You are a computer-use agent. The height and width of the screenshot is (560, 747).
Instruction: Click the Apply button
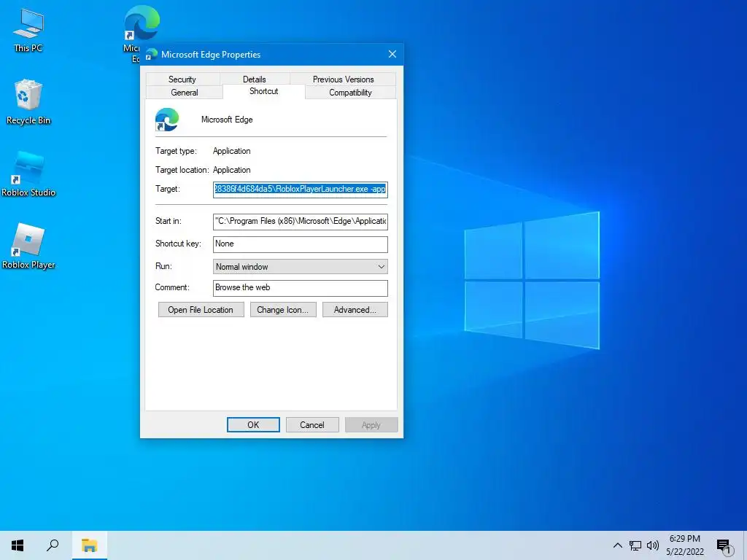(371, 425)
